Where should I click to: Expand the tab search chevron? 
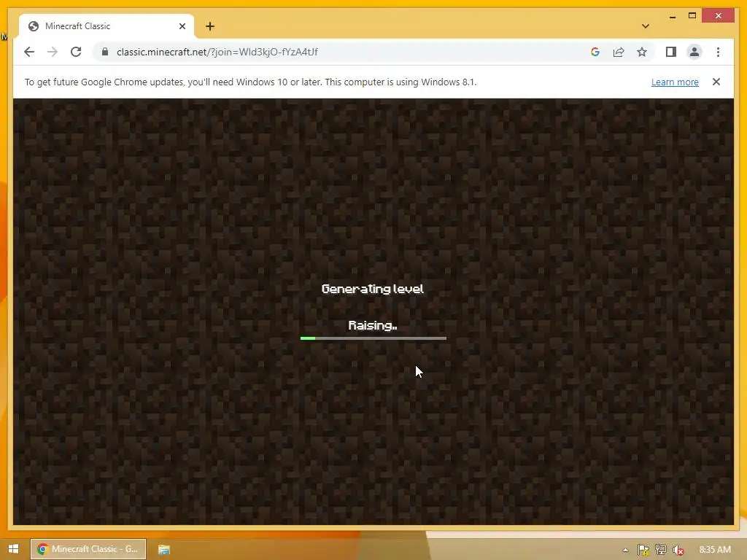pos(646,26)
